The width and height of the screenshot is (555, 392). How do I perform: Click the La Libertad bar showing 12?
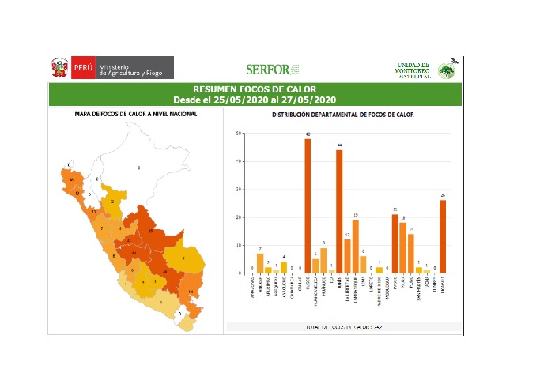coord(347,256)
